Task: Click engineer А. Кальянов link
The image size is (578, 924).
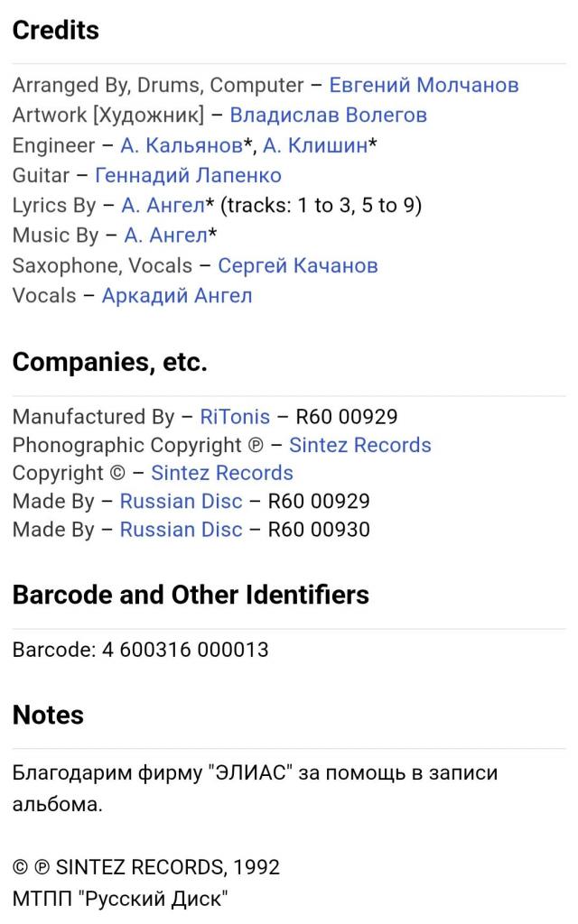Action: (182, 145)
